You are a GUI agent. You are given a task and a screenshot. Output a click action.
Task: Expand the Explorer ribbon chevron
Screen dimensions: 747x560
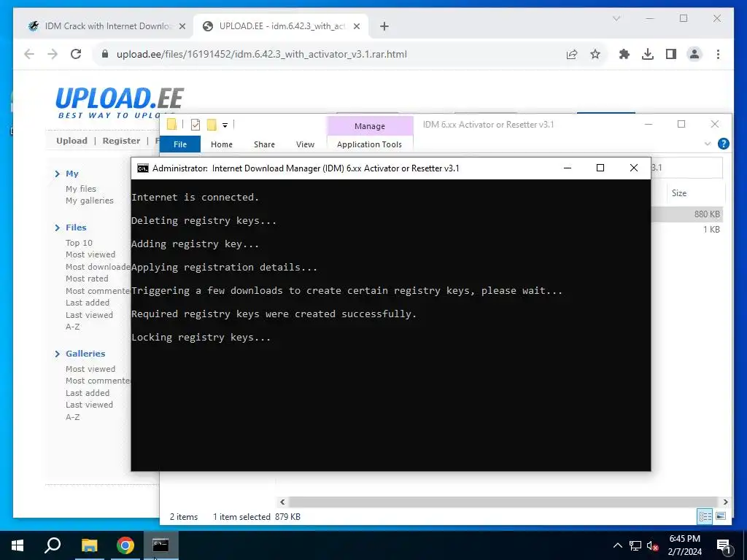(708, 144)
